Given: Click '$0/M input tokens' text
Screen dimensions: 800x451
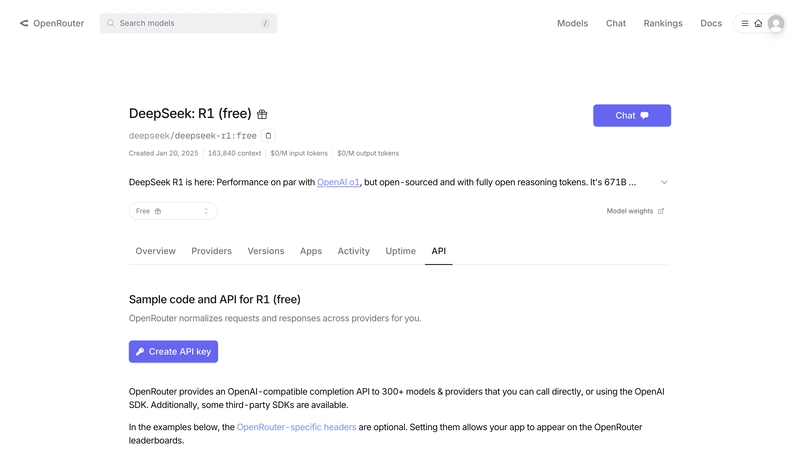Looking at the screenshot, I should point(299,153).
